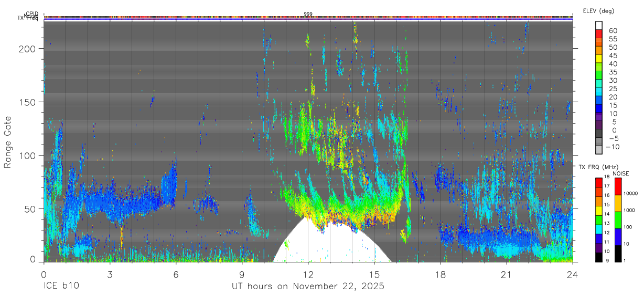Click the red swatch on the NOISE color bar
This screenshot has height=297, width=644.
(618, 186)
